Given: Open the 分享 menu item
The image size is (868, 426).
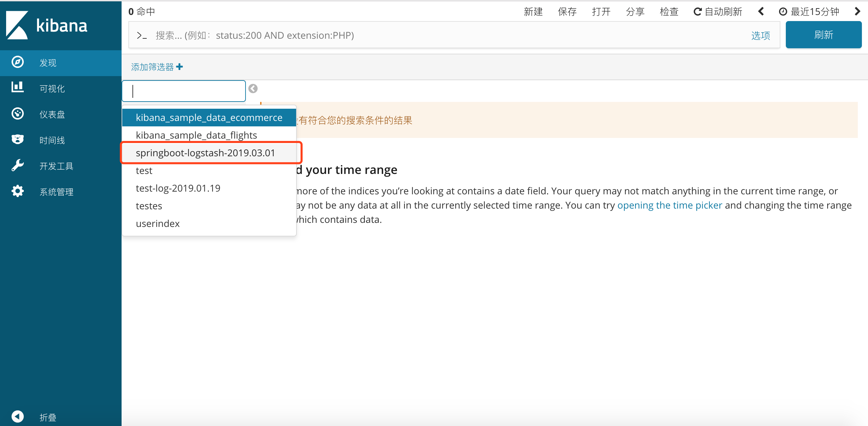Looking at the screenshot, I should coord(635,12).
